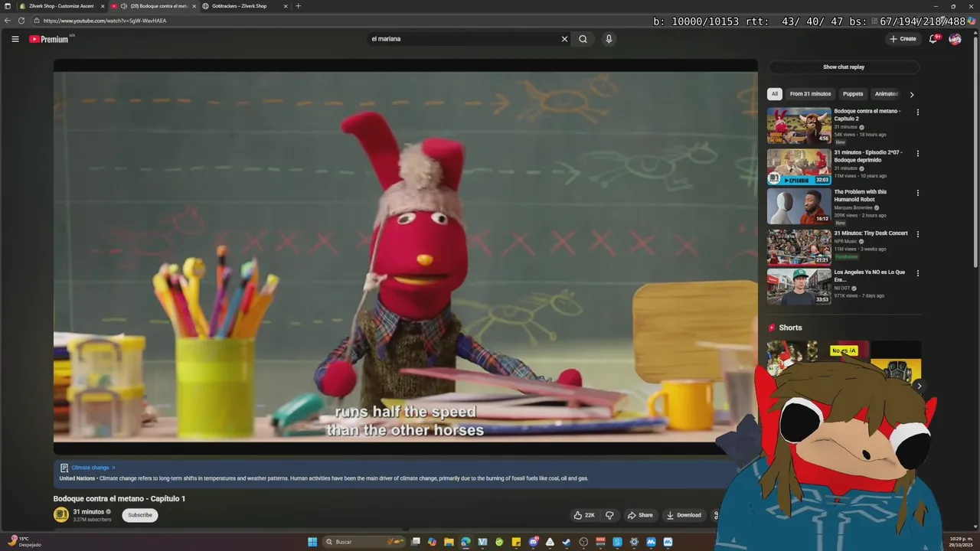Go back in the browser
The height and width of the screenshot is (551, 980).
[8, 21]
